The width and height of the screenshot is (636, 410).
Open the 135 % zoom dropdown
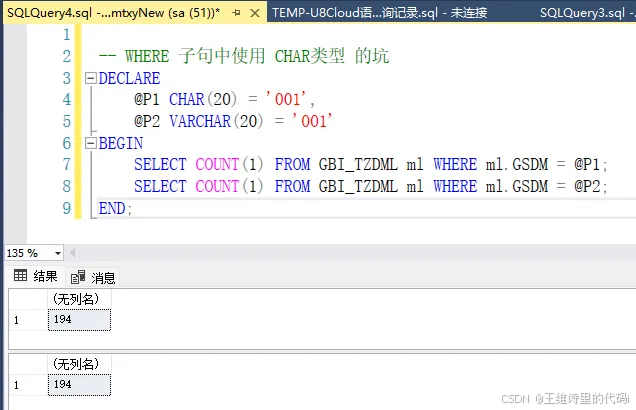pyautogui.click(x=57, y=253)
